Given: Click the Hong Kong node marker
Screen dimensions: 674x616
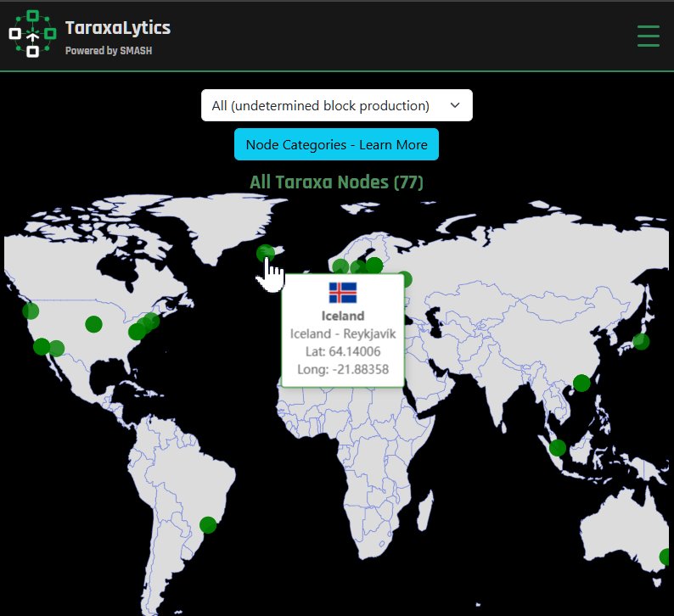Looking at the screenshot, I should pyautogui.click(x=581, y=383).
